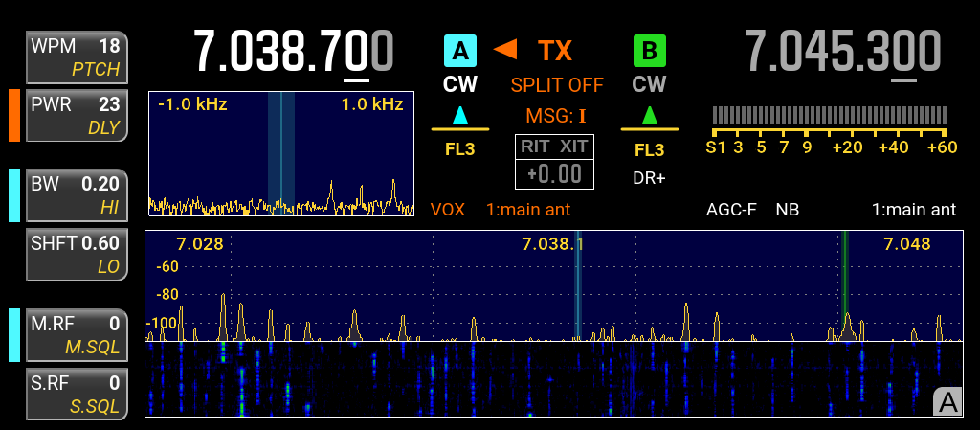Open the VFO B CW mode selector

point(649,85)
